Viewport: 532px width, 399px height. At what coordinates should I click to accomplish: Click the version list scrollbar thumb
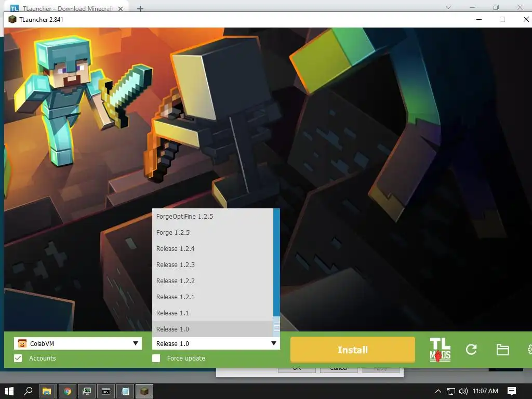(276, 327)
